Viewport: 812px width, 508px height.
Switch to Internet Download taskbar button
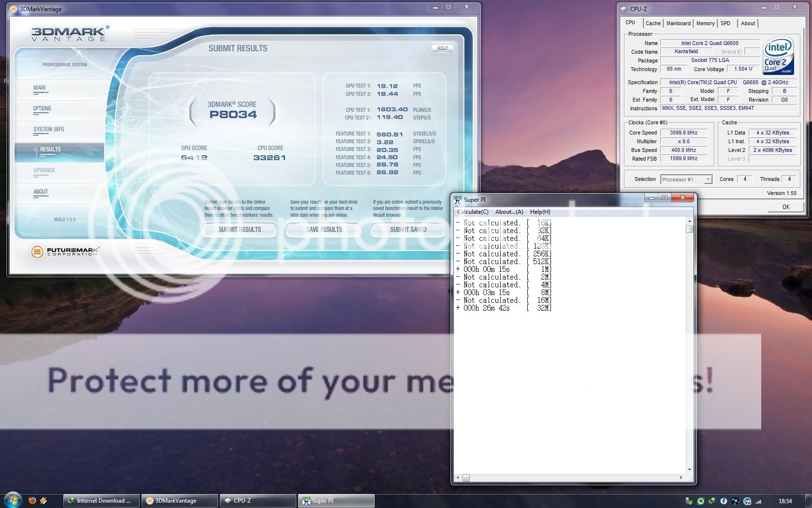click(x=101, y=501)
